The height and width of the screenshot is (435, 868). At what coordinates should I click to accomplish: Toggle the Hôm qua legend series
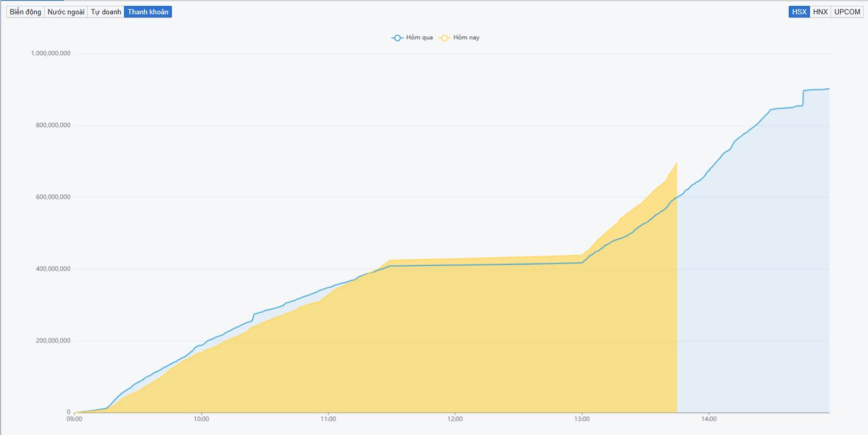tap(412, 37)
